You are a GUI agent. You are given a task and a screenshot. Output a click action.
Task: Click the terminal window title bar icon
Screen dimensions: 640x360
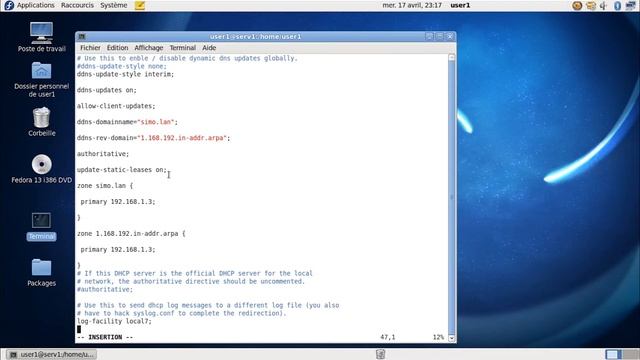pos(82,37)
